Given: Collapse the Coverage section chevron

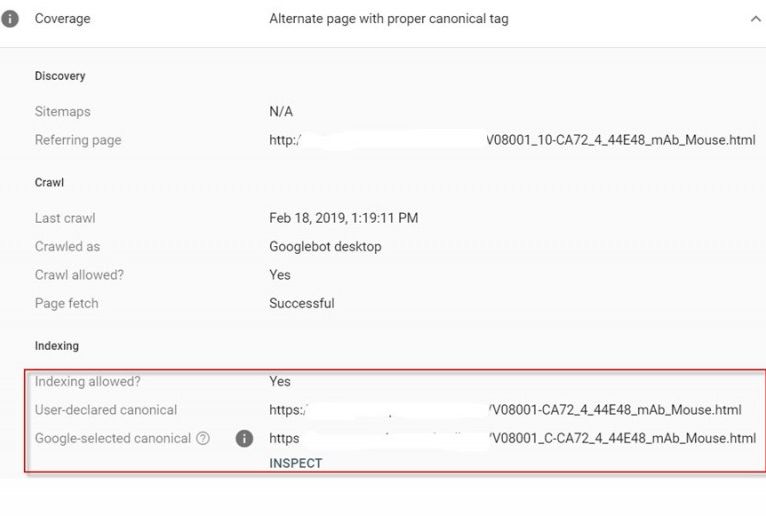Looking at the screenshot, I should coord(755,19).
